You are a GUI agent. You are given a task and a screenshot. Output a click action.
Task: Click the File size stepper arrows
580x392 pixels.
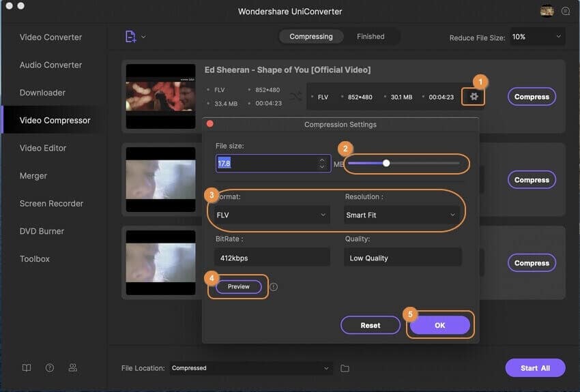point(322,164)
